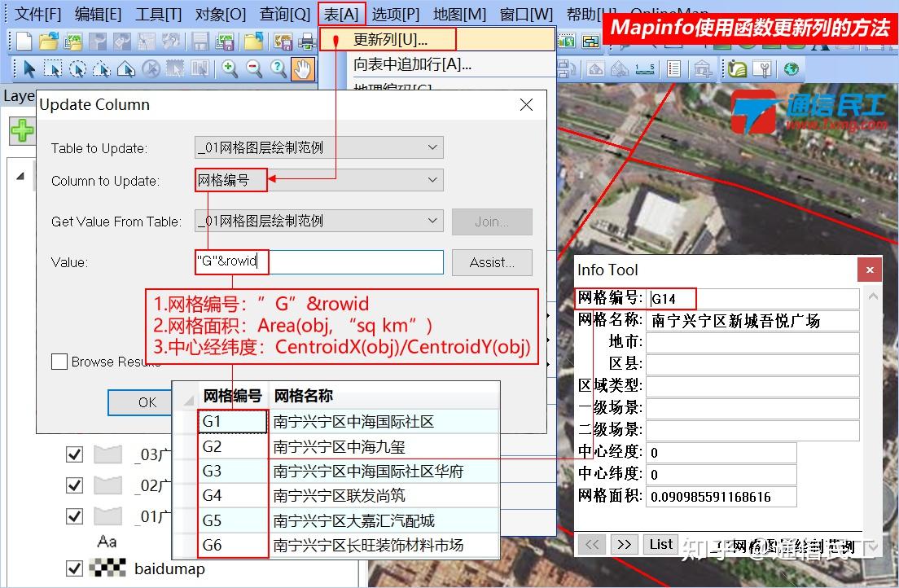Click the 网格编号 field showing G14

pyautogui.click(x=753, y=298)
